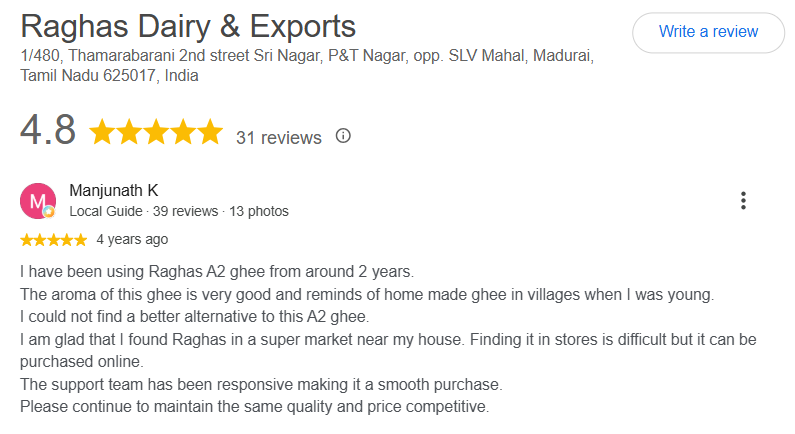Click the small five-star review rating

pos(54,240)
